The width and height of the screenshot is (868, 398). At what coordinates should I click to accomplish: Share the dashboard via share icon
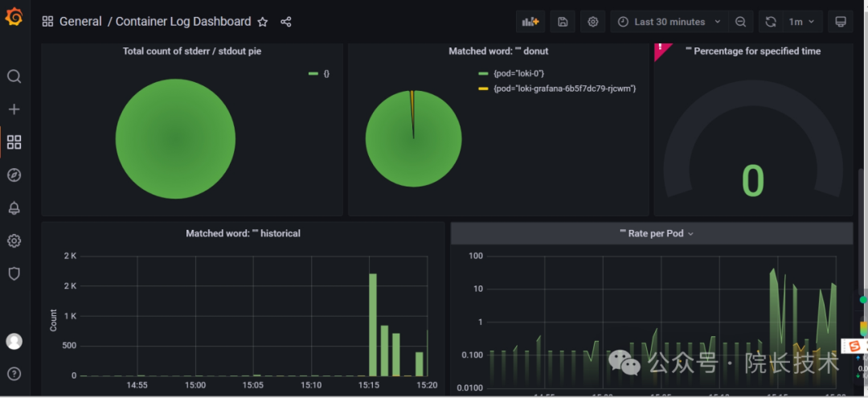[285, 23]
